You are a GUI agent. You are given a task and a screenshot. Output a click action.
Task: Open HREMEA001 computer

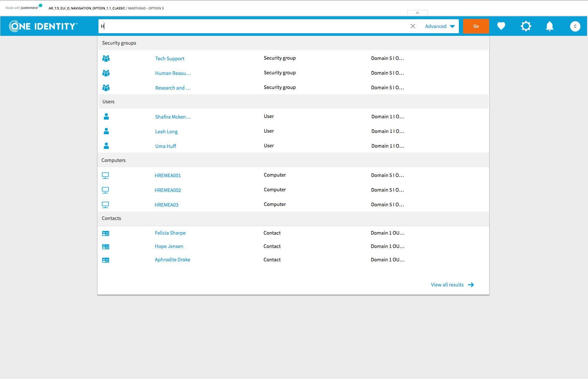coord(168,176)
